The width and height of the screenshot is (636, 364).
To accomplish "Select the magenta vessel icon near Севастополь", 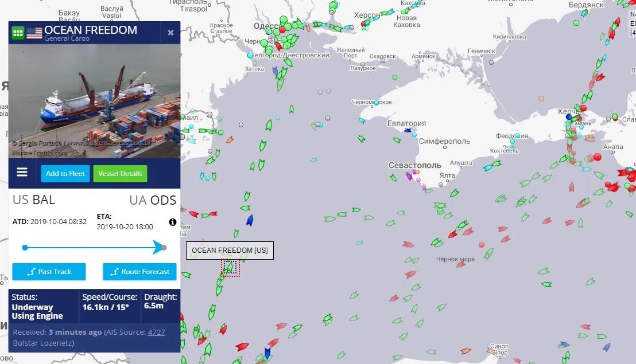I will pos(409,176).
